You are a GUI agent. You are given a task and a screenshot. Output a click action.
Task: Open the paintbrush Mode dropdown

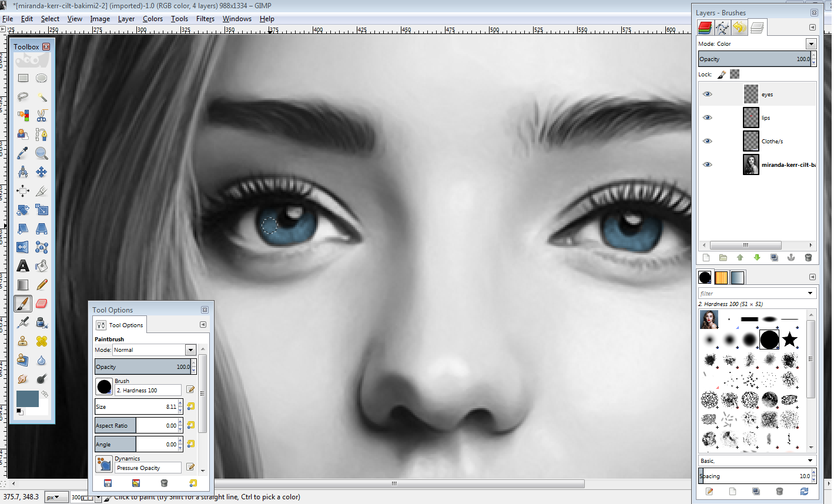click(190, 349)
